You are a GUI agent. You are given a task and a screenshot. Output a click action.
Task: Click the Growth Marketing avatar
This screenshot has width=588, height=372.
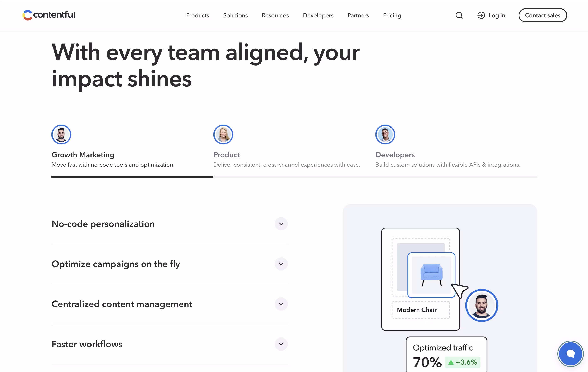click(61, 134)
